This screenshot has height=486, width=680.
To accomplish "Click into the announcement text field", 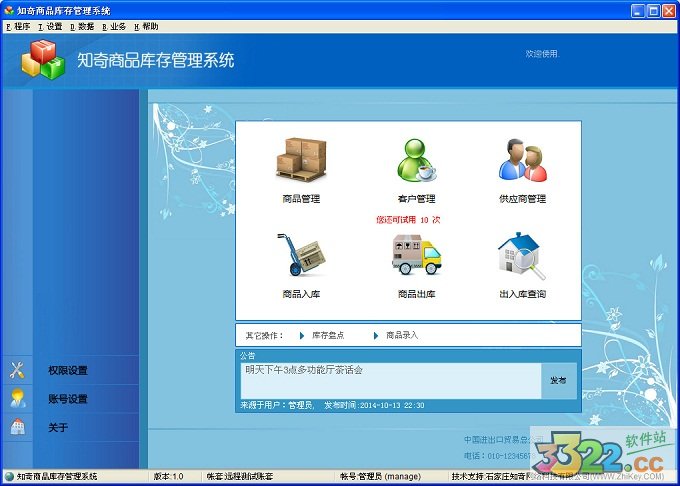I will (391, 381).
